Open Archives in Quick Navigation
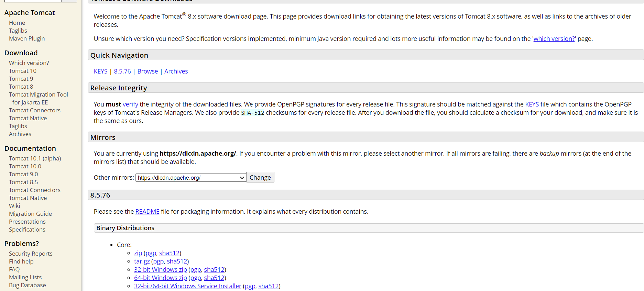Image resolution: width=644 pixels, height=291 pixels. 176,71
